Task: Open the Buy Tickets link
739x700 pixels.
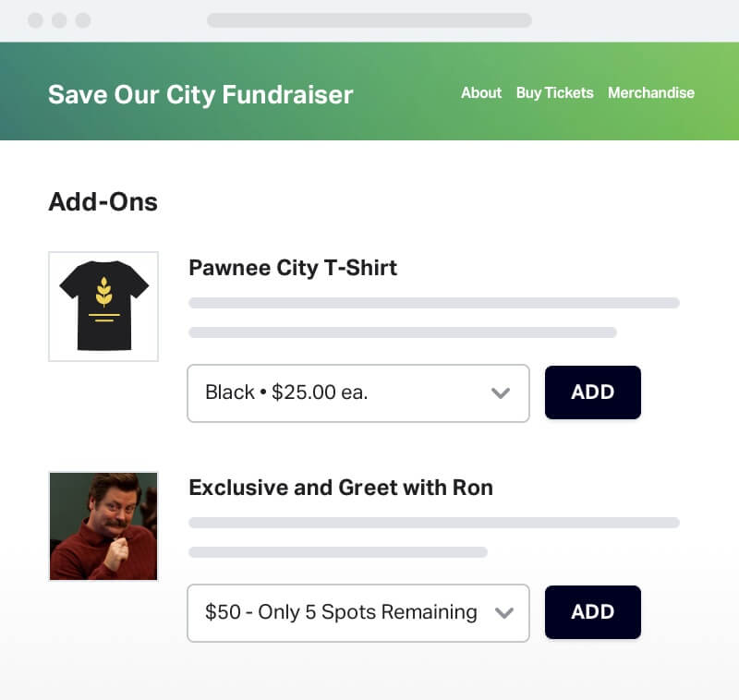Action: point(554,93)
